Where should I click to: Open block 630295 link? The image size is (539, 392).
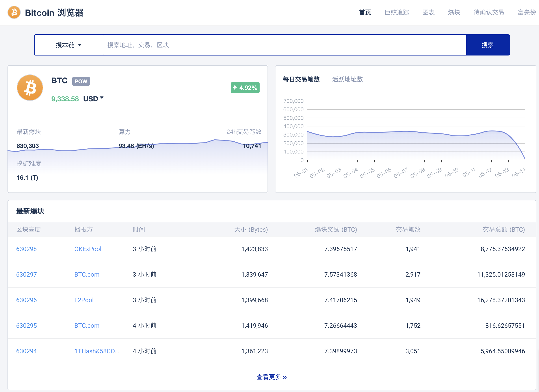click(x=26, y=325)
